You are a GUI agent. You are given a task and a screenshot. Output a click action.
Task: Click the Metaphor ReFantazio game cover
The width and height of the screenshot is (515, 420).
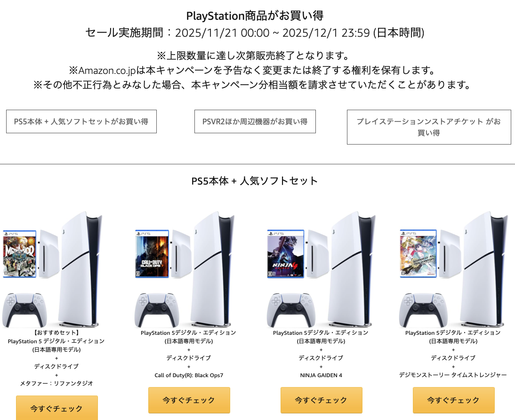(19, 254)
